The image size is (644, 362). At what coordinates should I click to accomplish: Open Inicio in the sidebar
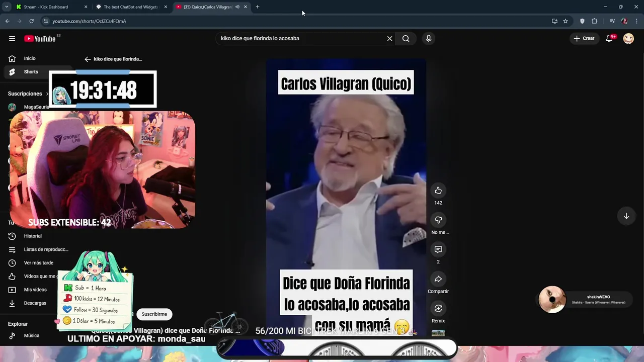29,59
